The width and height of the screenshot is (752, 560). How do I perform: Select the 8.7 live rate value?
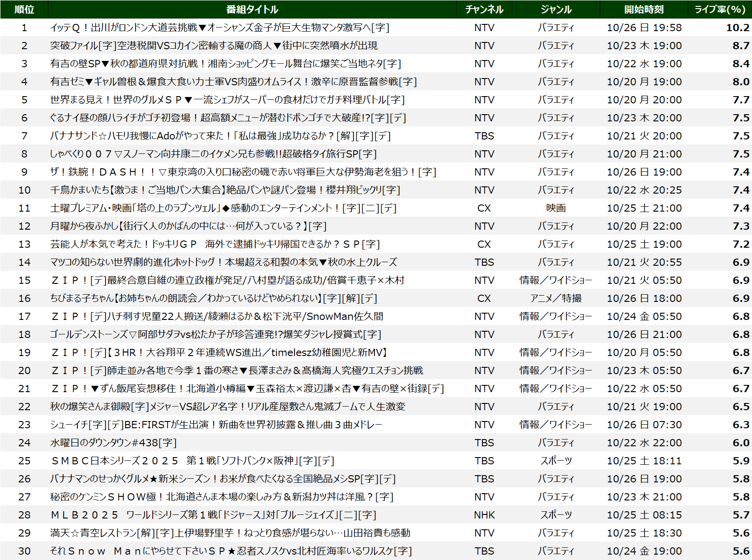(x=741, y=46)
